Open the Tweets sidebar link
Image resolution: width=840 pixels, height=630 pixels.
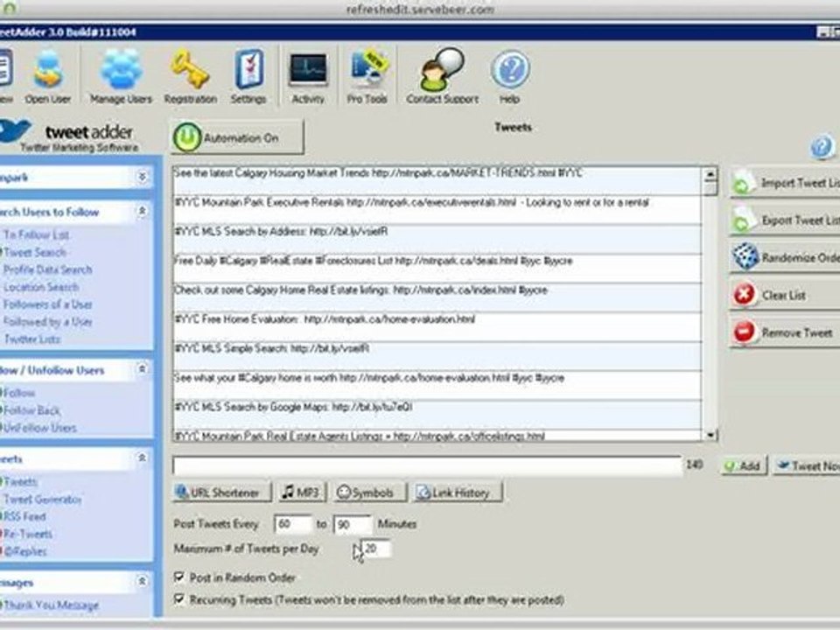(20, 481)
